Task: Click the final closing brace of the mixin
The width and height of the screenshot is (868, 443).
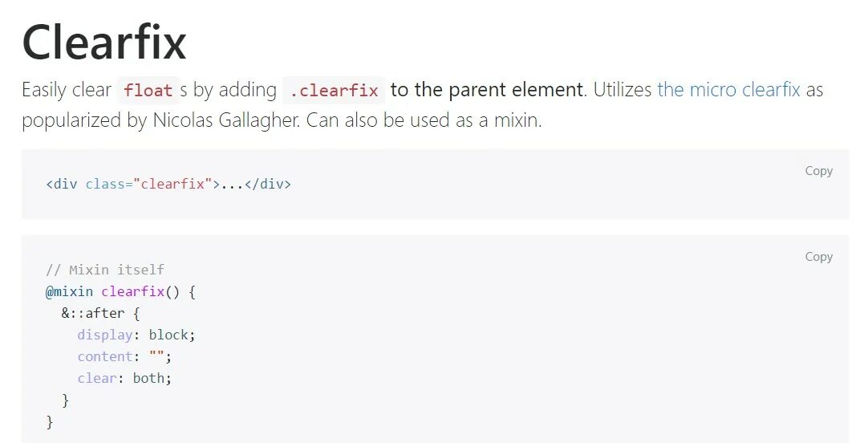Action: click(x=50, y=421)
